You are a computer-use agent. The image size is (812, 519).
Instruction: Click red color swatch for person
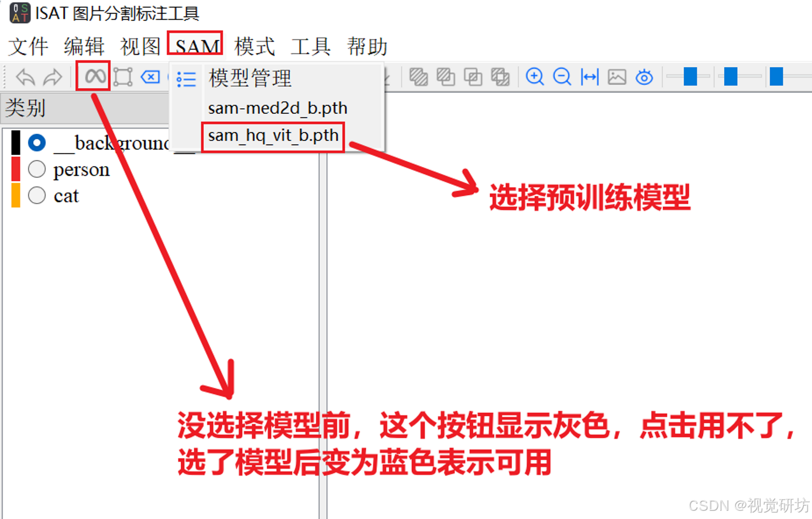click(x=16, y=169)
